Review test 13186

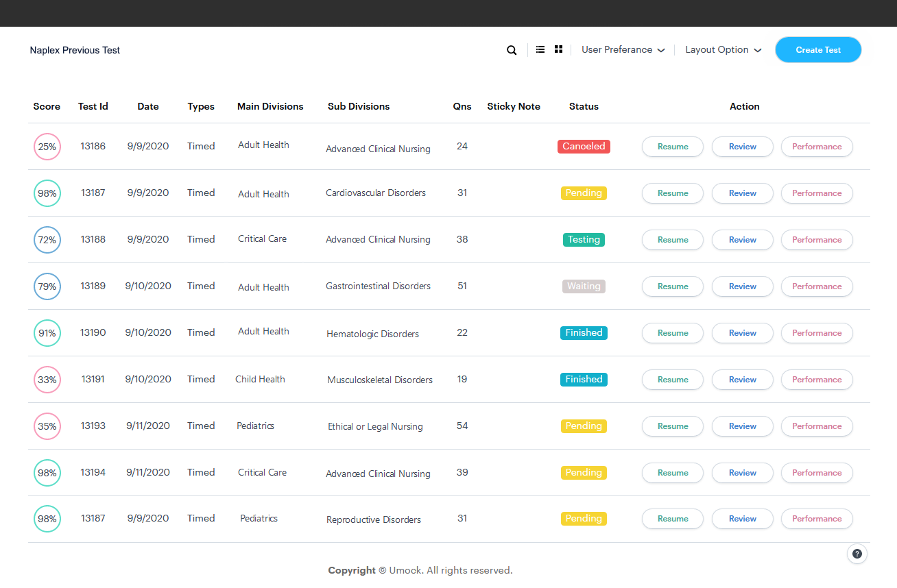(743, 147)
